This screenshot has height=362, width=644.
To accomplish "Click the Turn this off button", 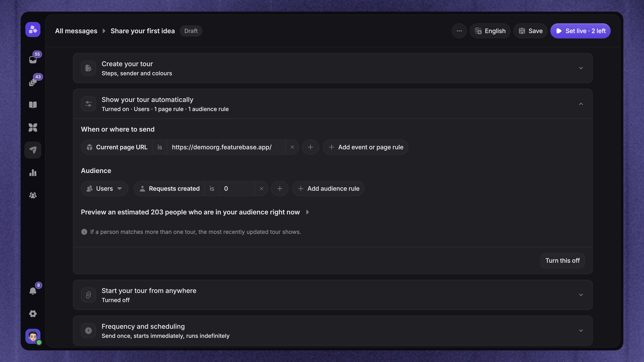I will click(562, 261).
